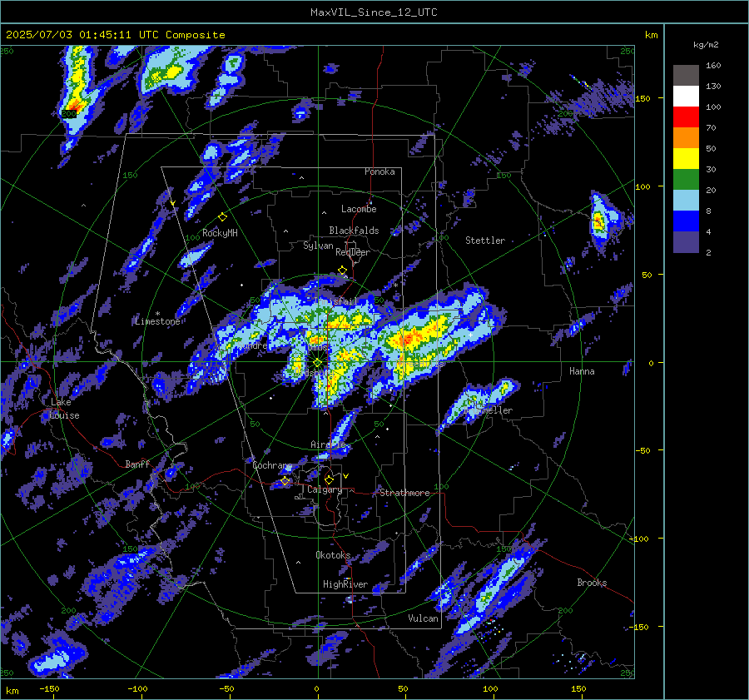
Task: Click the Blackfalds town label
Action: pyautogui.click(x=354, y=231)
